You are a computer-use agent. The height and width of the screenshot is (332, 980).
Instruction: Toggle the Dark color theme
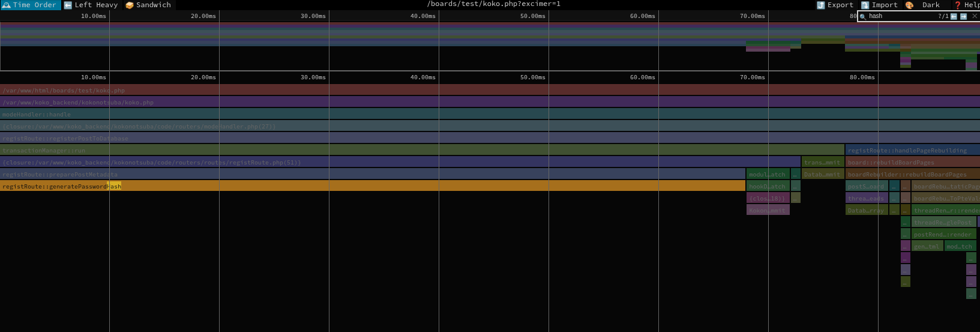tap(924, 5)
